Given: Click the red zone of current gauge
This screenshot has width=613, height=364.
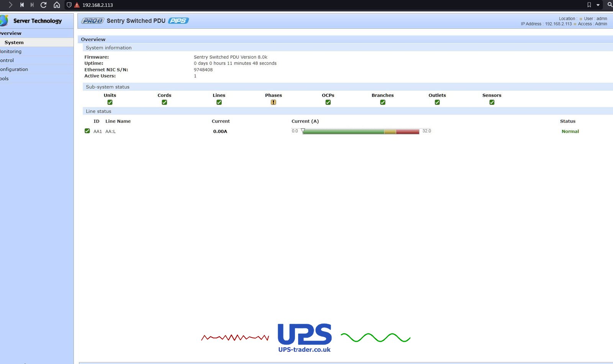Looking at the screenshot, I should tap(408, 132).
